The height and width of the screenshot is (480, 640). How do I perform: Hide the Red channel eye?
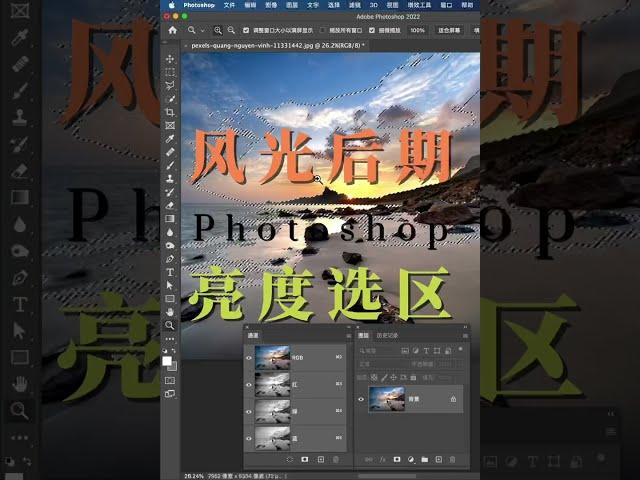(249, 384)
